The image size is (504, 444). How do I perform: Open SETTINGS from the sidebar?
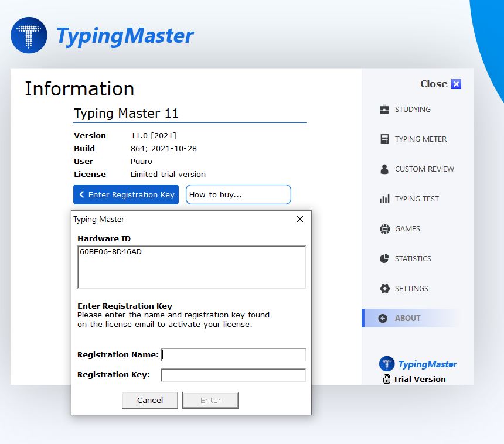pyautogui.click(x=411, y=289)
